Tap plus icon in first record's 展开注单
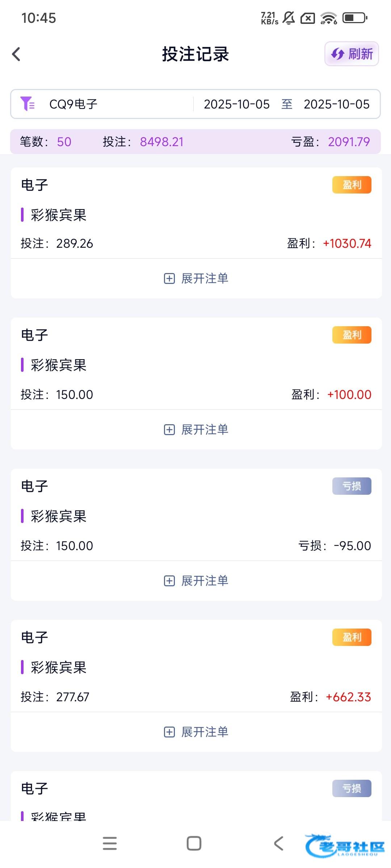391x868 pixels. 169,278
